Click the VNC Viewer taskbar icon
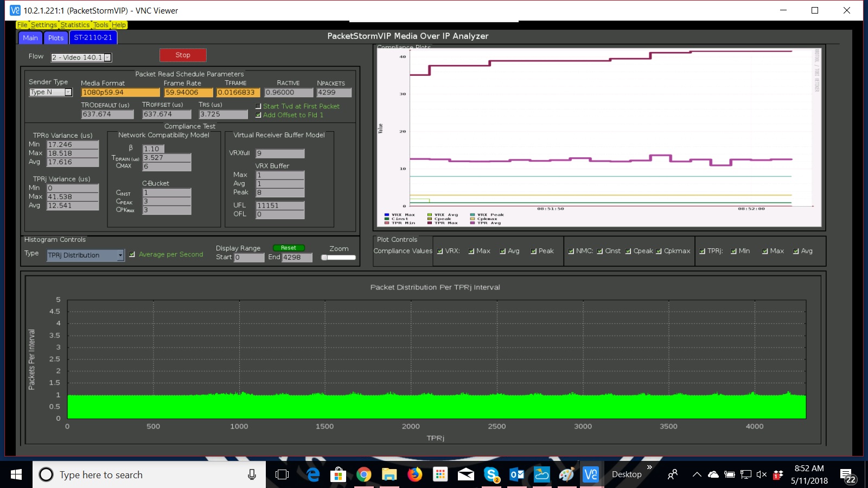The height and width of the screenshot is (488, 868). click(x=590, y=475)
